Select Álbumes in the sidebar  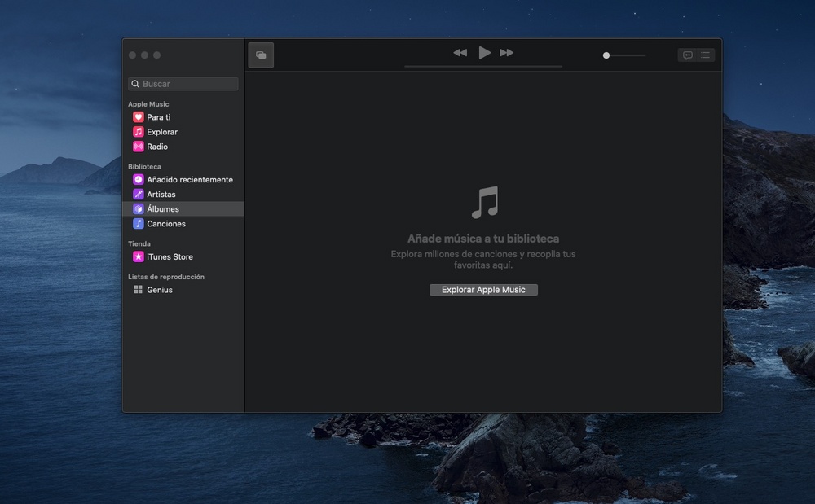pyautogui.click(x=183, y=208)
